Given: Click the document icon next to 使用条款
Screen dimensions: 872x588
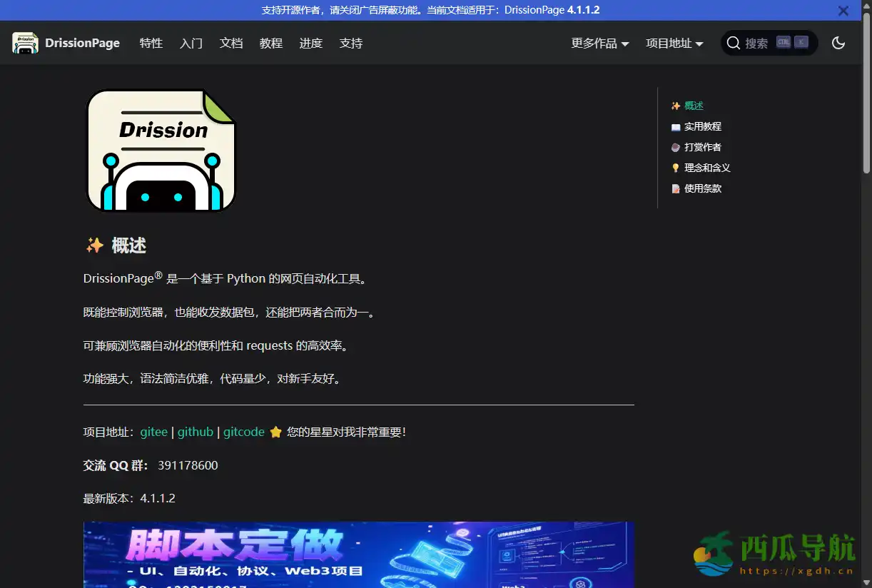Looking at the screenshot, I should coord(675,188).
